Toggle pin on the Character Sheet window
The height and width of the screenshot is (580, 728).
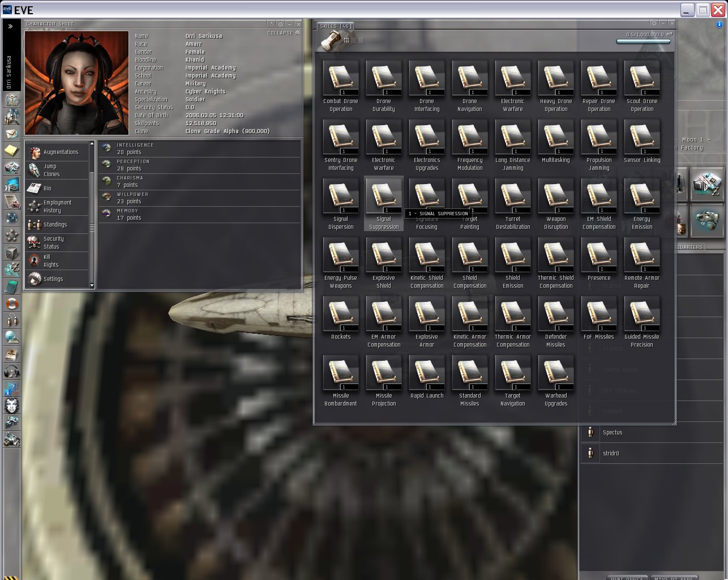point(280,24)
